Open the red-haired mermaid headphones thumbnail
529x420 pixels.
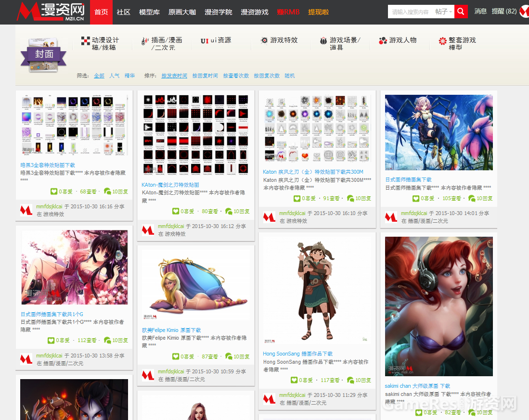pyautogui.click(x=439, y=306)
